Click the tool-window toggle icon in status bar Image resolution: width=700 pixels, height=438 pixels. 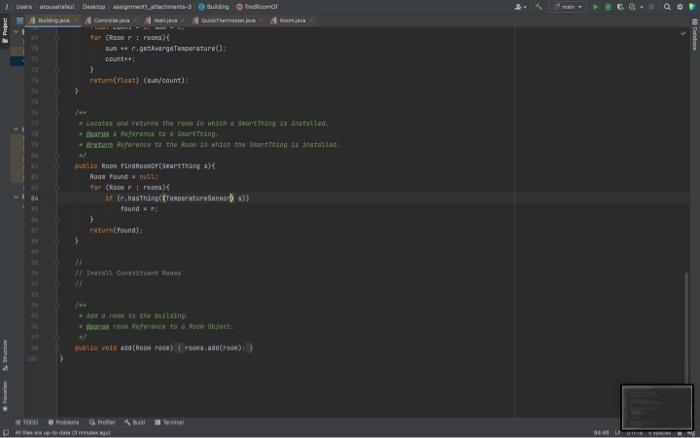click(6, 433)
